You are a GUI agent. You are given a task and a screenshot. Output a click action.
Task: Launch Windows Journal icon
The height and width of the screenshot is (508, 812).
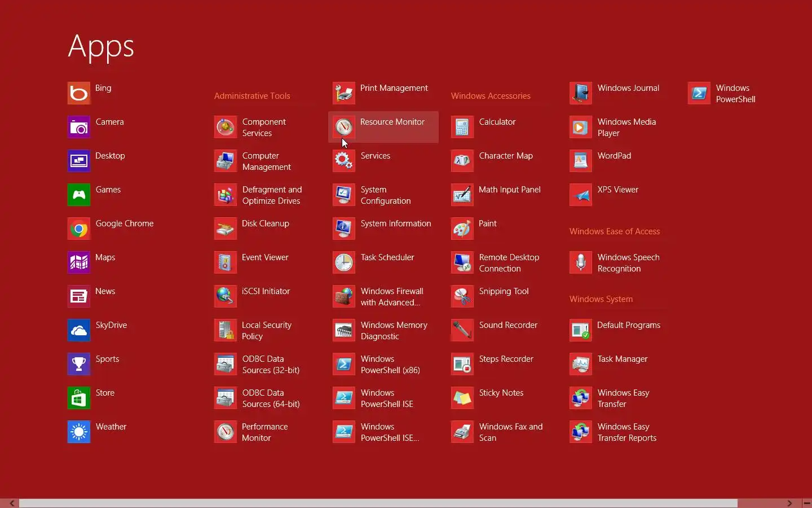(581, 93)
